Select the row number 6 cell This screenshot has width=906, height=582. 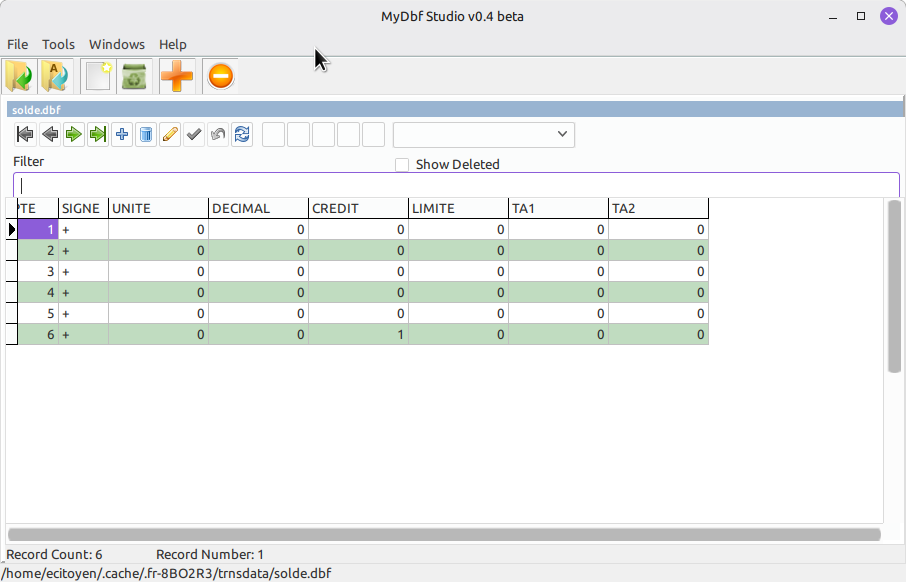point(38,334)
